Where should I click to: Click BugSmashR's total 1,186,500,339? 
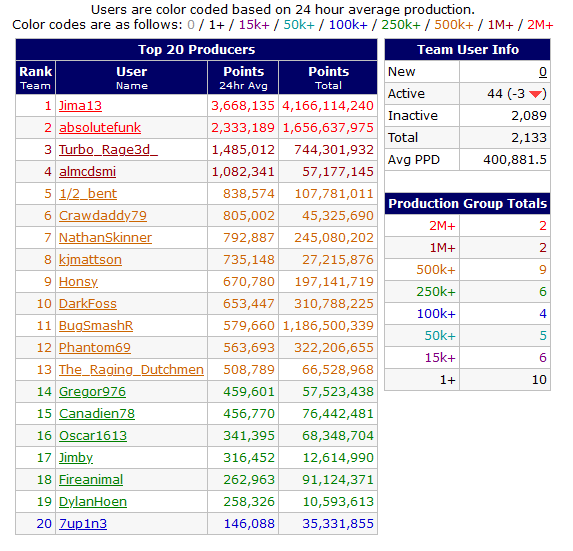[x=328, y=326]
